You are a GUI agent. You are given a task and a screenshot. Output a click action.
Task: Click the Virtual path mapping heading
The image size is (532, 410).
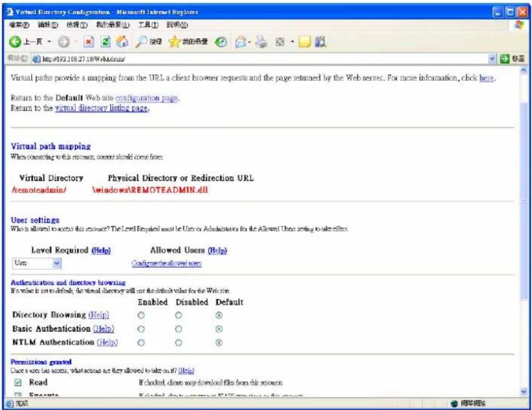click(x=51, y=146)
